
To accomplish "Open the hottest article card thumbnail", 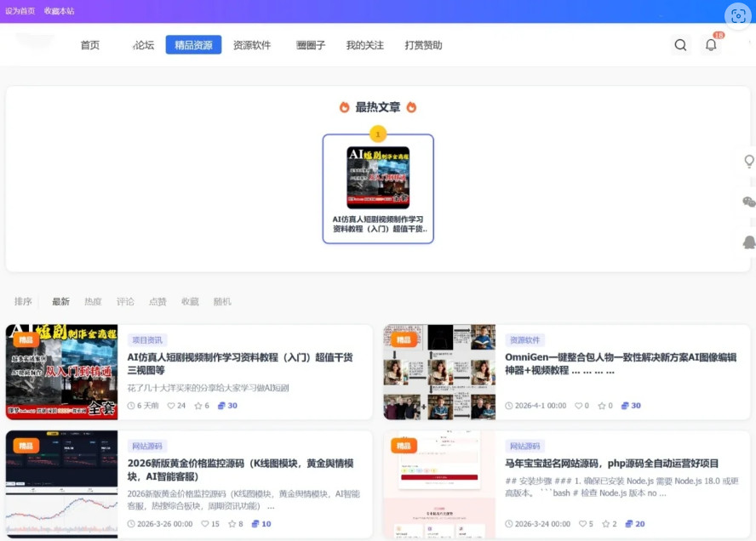I will point(378,178).
